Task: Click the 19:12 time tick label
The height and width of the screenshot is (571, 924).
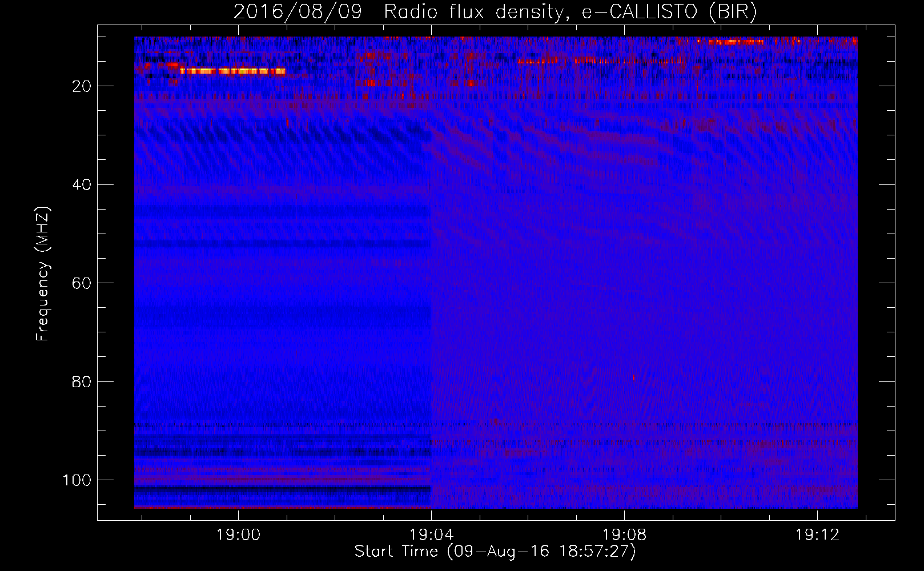Action: (x=818, y=534)
